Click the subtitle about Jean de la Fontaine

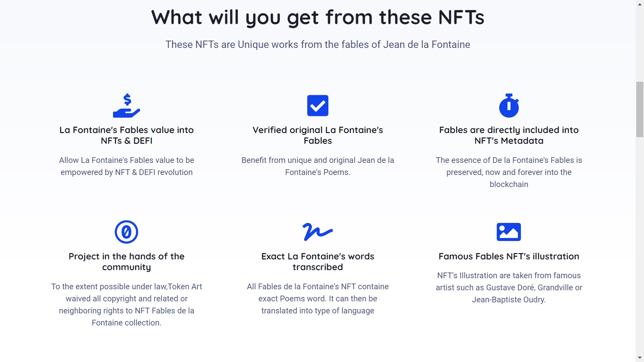[318, 45]
